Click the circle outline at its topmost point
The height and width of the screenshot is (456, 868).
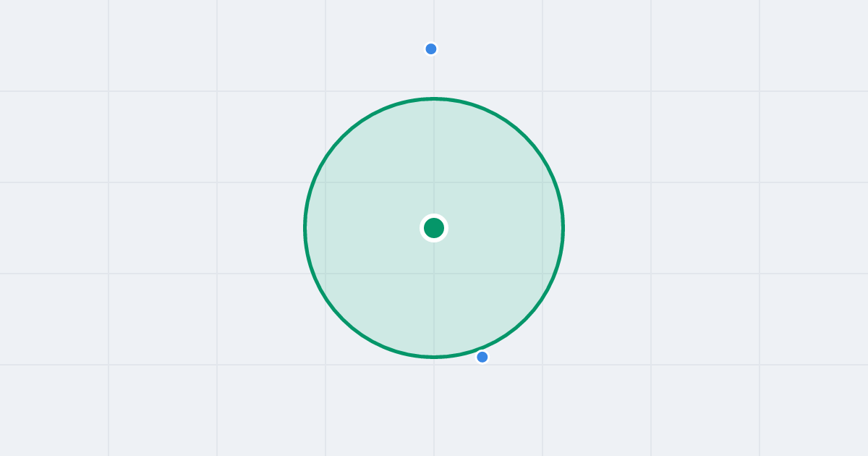click(434, 98)
